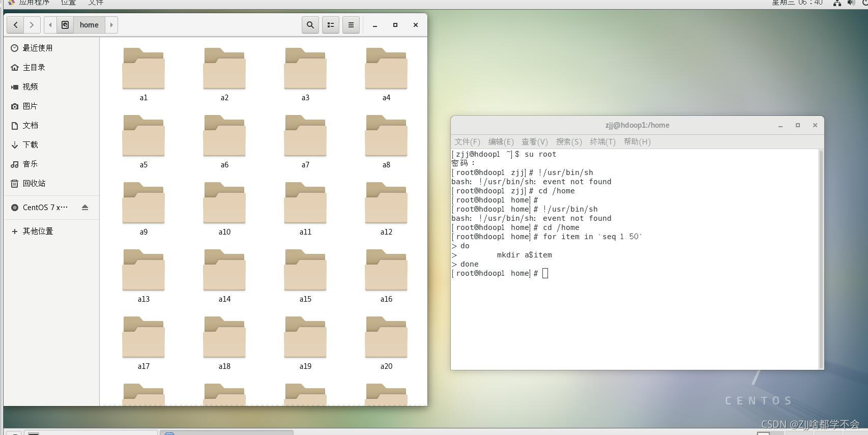Screen dimensions: 868x435
Task: Click the home path button
Action: pos(89,25)
